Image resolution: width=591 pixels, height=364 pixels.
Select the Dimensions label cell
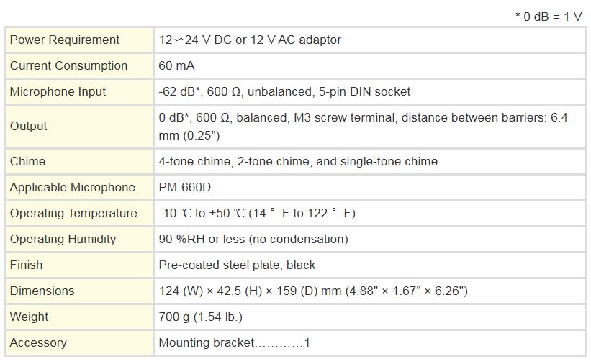coord(42,291)
